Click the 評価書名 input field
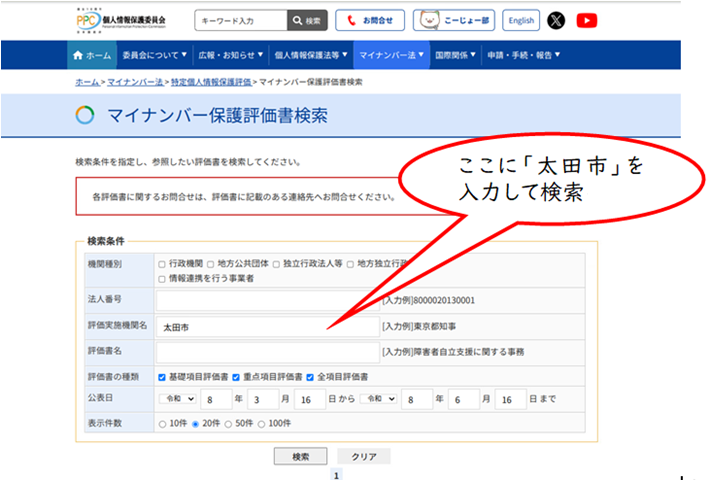The image size is (711, 481). pos(268,352)
